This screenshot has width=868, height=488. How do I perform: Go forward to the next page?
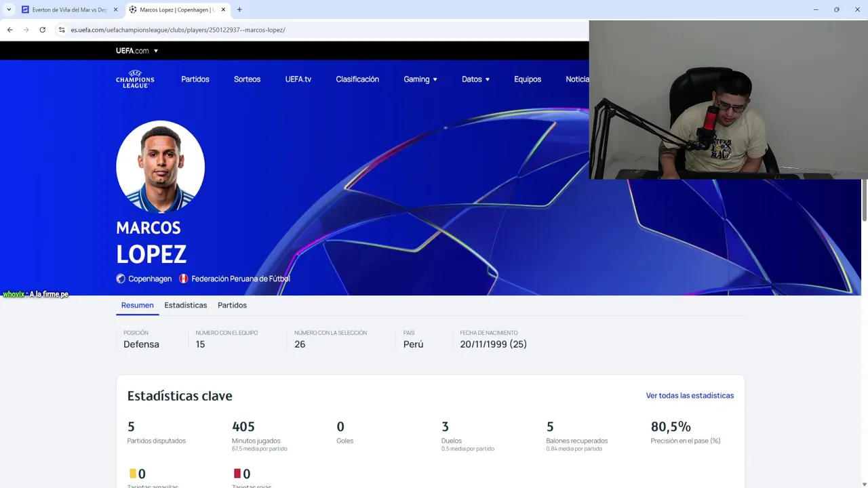point(26,30)
